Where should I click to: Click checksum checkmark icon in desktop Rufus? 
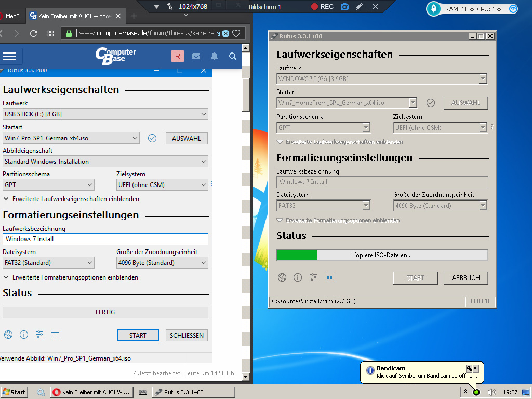[x=431, y=103]
